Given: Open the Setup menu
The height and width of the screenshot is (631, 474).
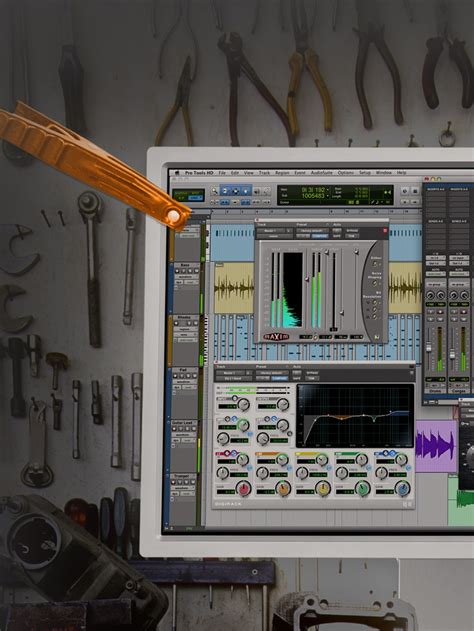Looking at the screenshot, I should [365, 173].
